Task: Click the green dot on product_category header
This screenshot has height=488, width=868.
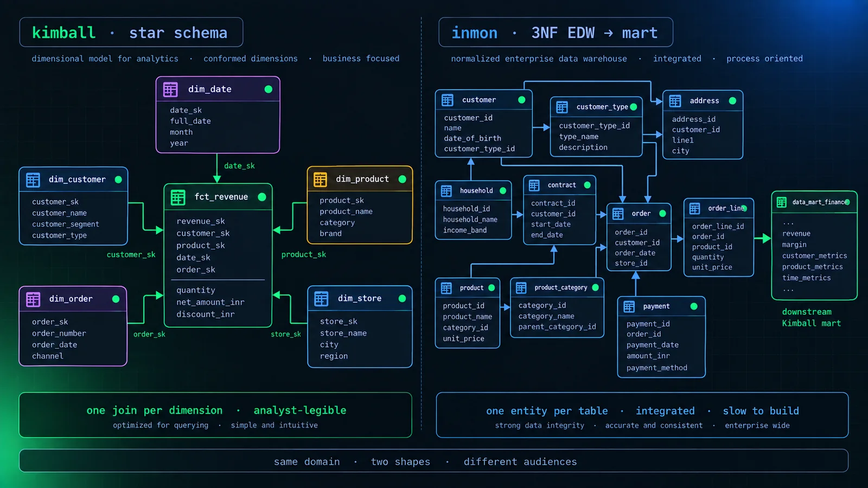Action: pyautogui.click(x=596, y=287)
